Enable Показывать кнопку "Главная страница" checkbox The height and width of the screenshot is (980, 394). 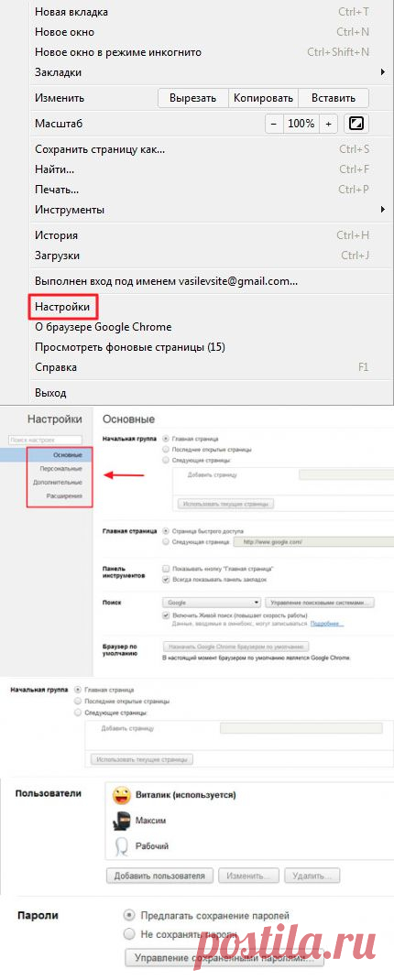[x=166, y=570]
